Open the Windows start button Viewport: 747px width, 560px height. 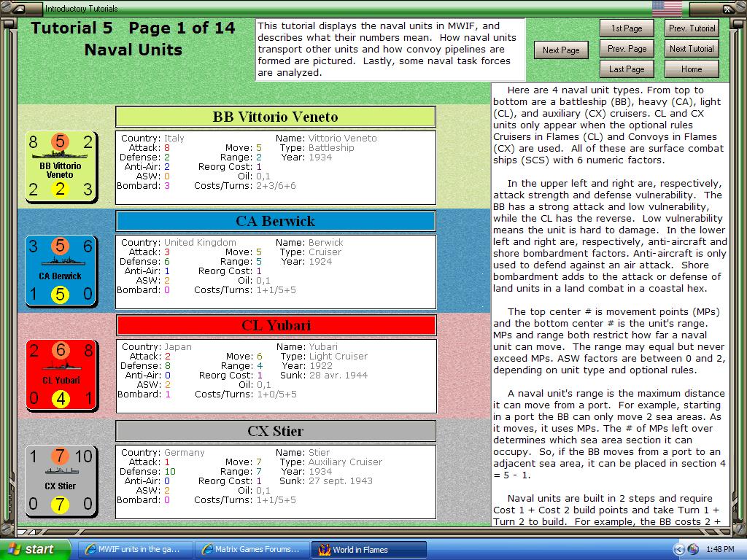[x=34, y=550]
